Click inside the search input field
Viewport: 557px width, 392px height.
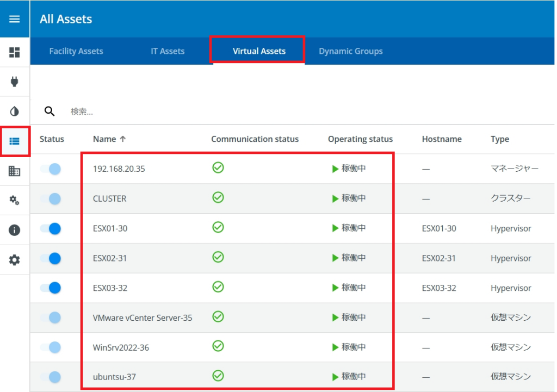point(109,111)
